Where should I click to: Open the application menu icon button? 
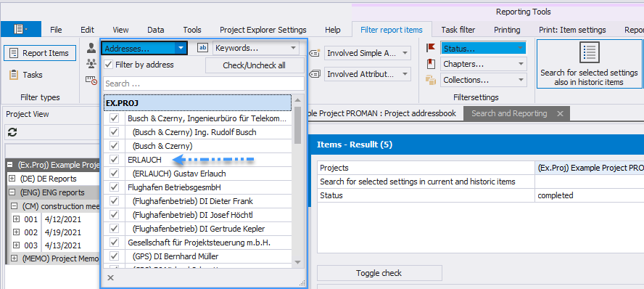pyautogui.click(x=20, y=29)
